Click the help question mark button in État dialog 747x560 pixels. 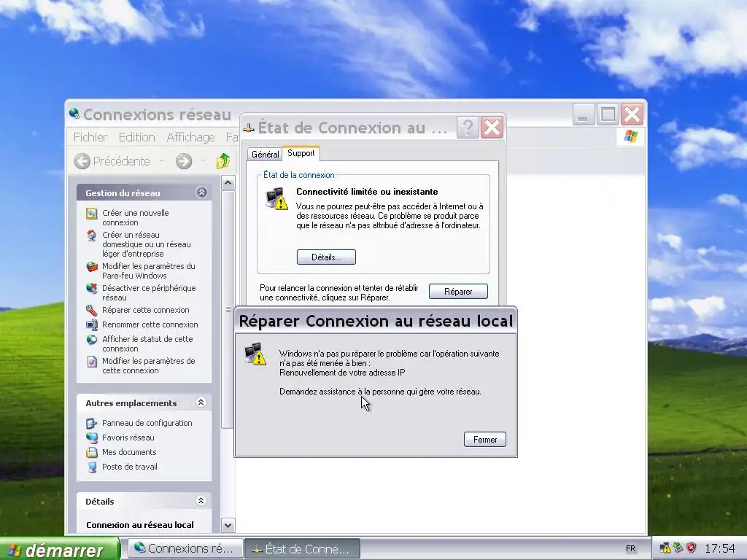pos(468,128)
